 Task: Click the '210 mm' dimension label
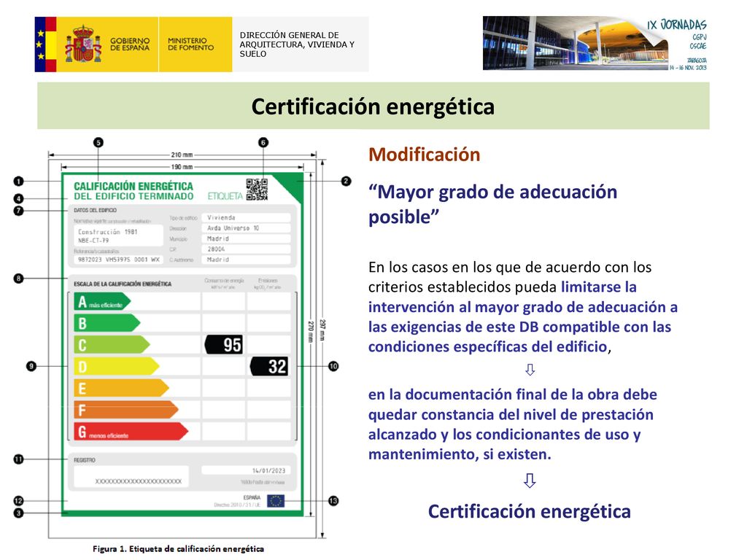coord(182,155)
